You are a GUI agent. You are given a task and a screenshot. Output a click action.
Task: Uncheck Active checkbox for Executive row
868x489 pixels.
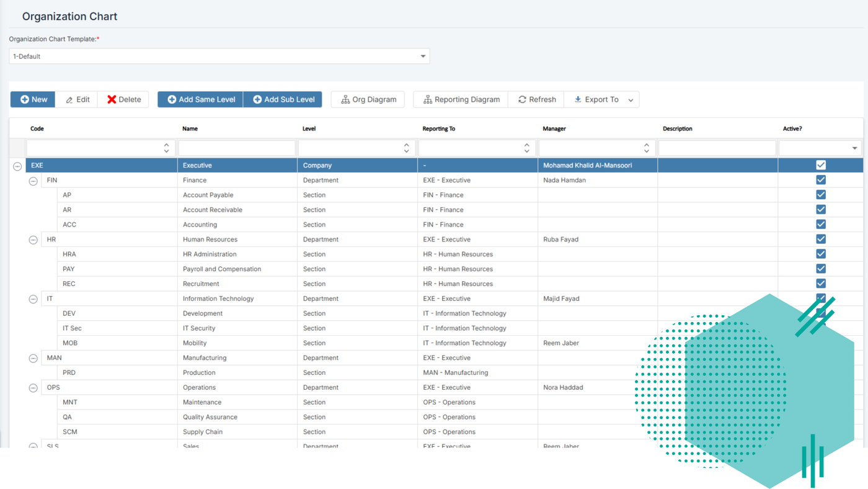[x=821, y=165]
